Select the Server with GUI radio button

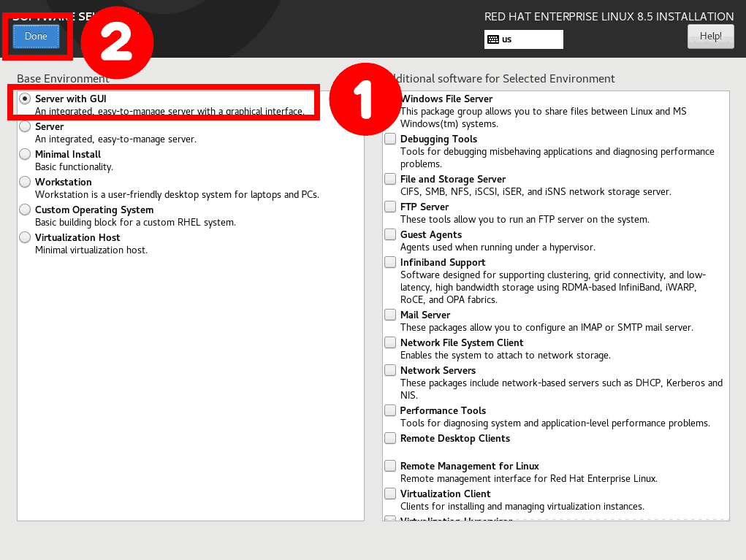pos(25,99)
